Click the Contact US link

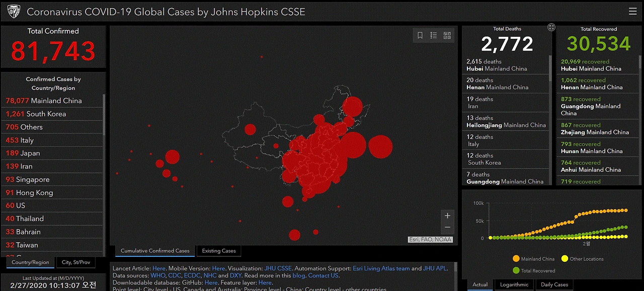pos(324,276)
